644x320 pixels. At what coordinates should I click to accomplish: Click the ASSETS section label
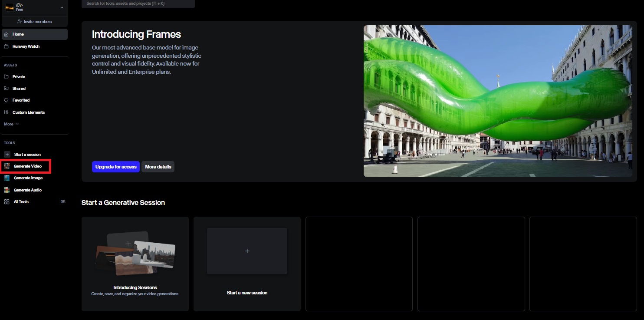coord(10,65)
